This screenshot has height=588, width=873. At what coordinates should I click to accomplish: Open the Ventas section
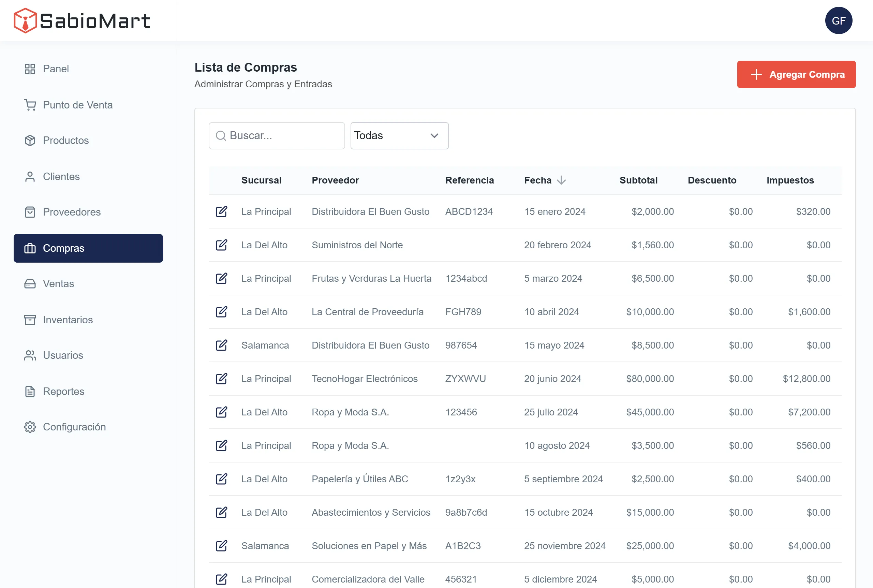(88, 284)
